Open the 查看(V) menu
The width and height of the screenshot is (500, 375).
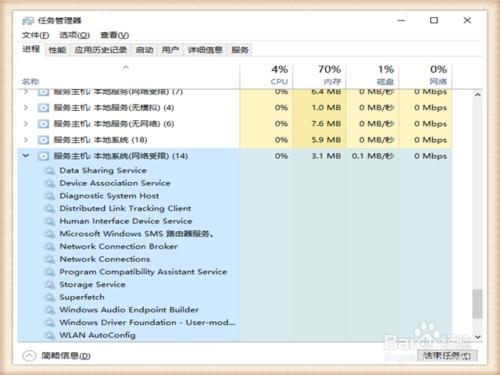(x=114, y=35)
